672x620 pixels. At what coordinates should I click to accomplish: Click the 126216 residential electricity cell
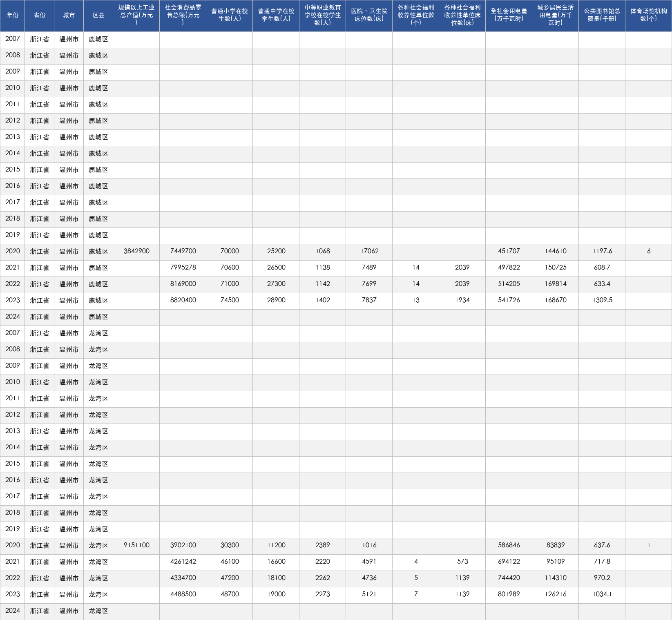[556, 595]
